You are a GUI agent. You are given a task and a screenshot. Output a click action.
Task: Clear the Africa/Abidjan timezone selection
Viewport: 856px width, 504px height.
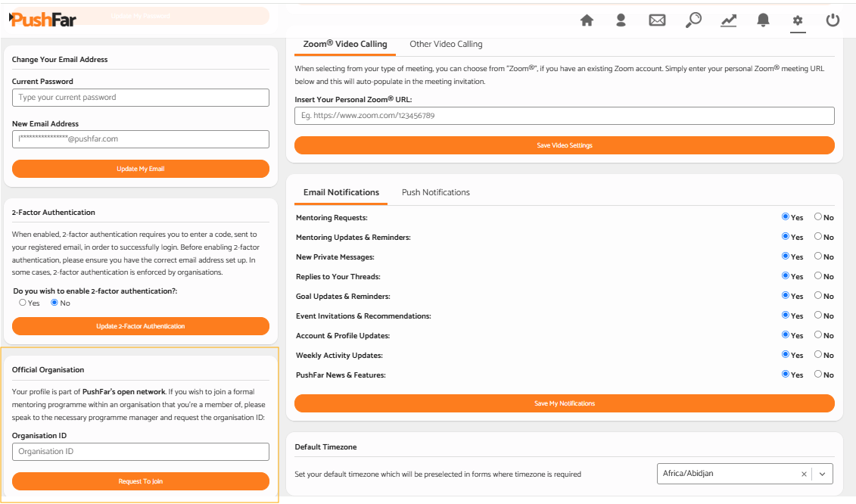tap(804, 474)
